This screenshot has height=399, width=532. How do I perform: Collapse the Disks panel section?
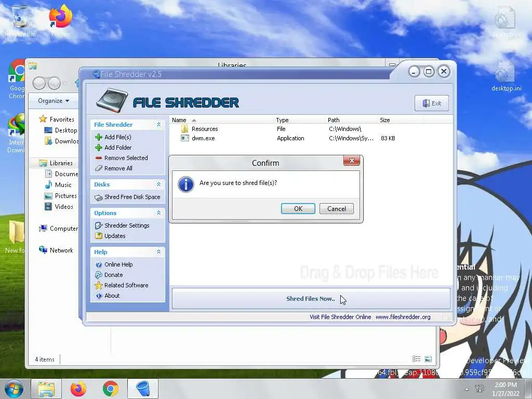pyautogui.click(x=158, y=184)
